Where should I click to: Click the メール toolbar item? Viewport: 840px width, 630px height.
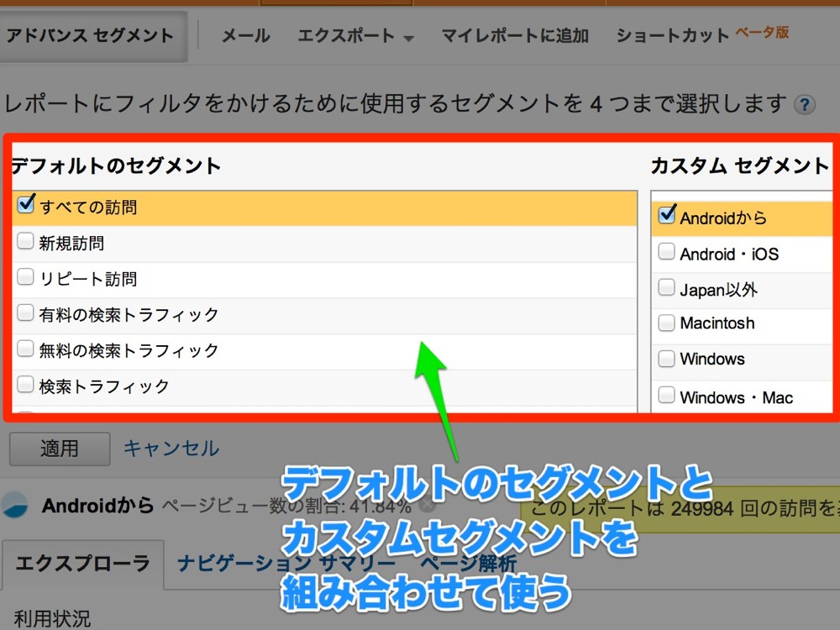click(246, 36)
